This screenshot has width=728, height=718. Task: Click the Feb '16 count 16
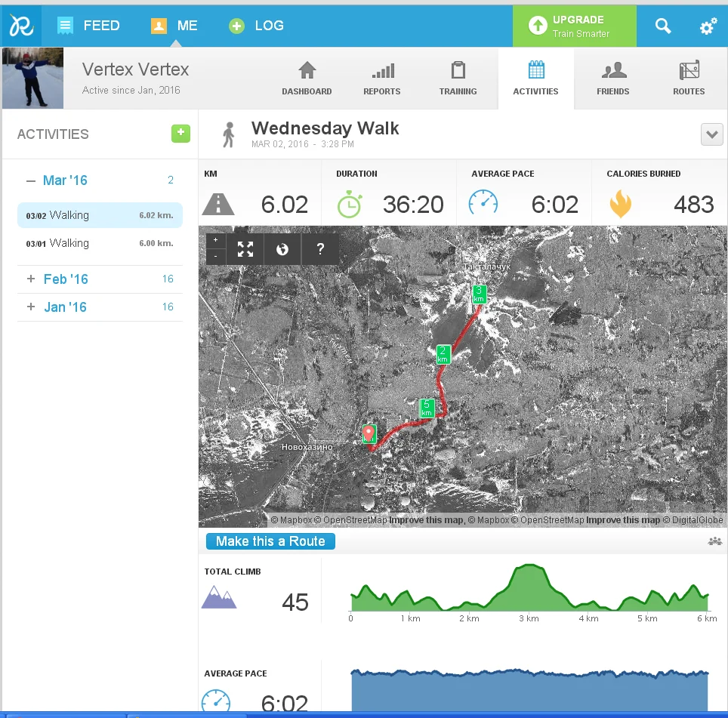[168, 279]
